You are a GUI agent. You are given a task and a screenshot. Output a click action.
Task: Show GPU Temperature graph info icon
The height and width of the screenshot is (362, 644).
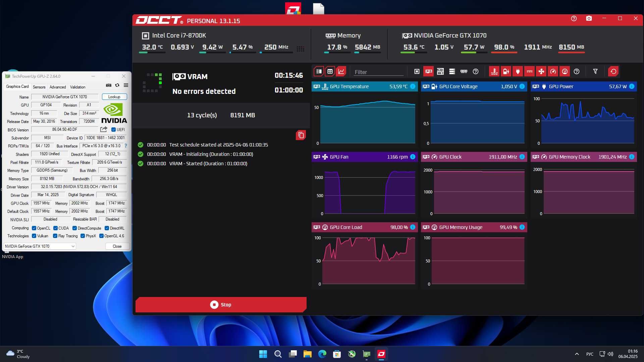click(x=413, y=86)
